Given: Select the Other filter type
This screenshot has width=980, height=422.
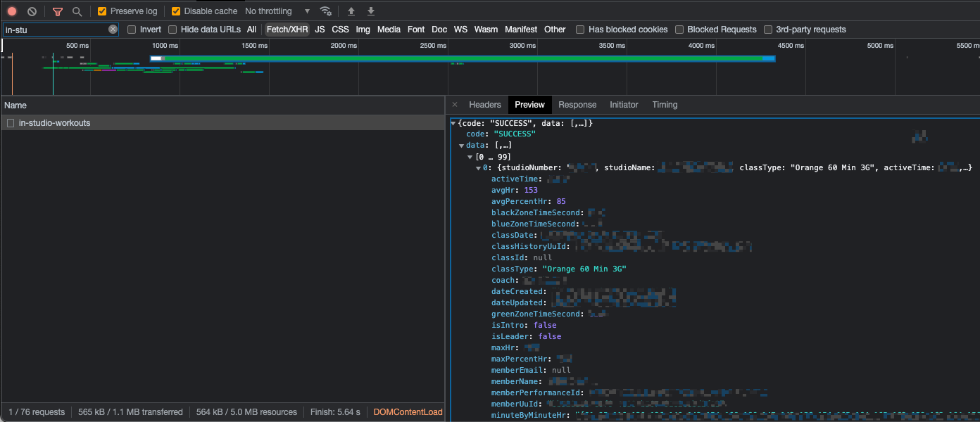Looking at the screenshot, I should tap(555, 30).
